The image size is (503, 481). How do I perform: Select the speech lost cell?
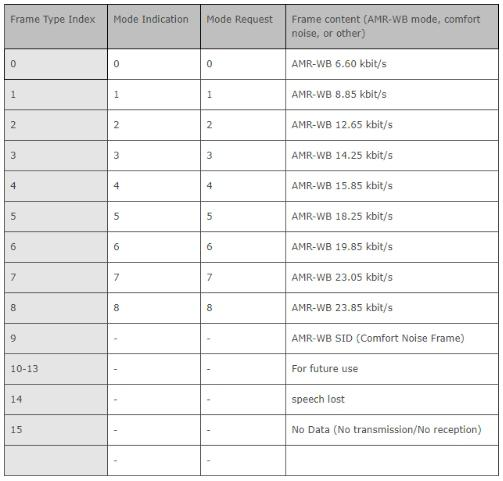pos(392,400)
